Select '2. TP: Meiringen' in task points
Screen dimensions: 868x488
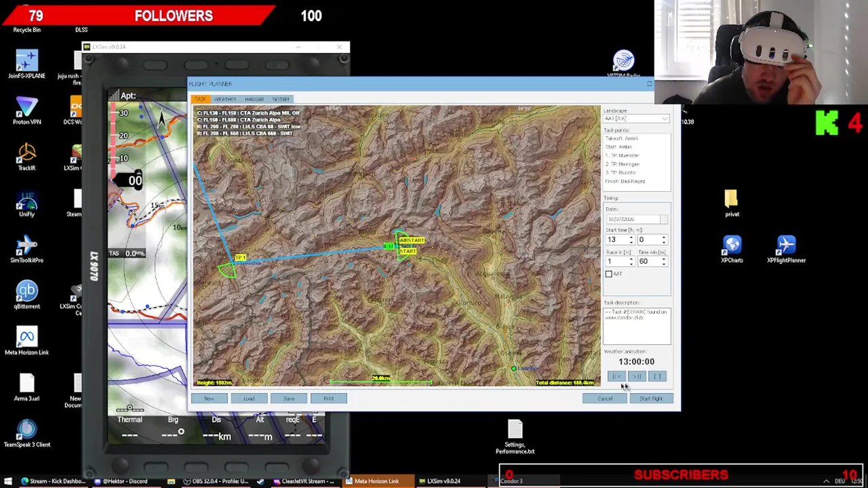[x=623, y=164]
